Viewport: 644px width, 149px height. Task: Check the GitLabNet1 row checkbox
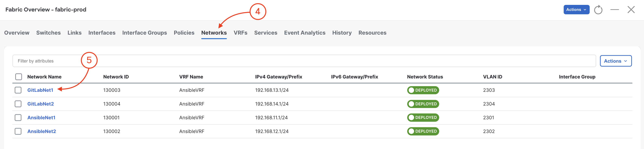click(x=18, y=90)
